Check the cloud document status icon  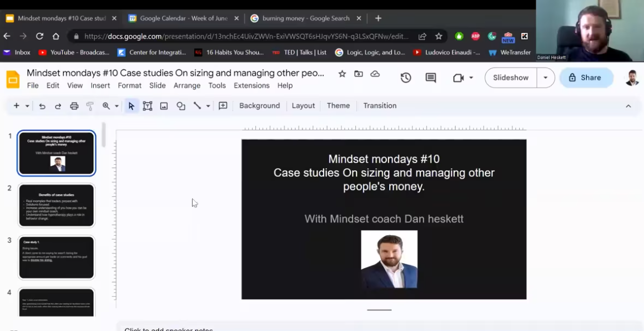pos(375,74)
